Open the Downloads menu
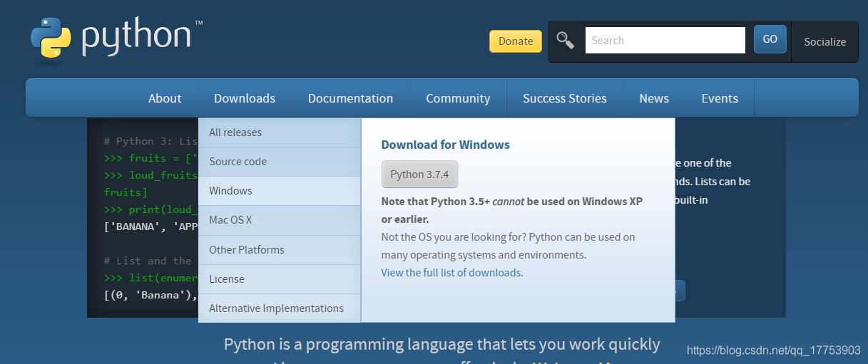Image resolution: width=868 pixels, height=364 pixels. 245,98
